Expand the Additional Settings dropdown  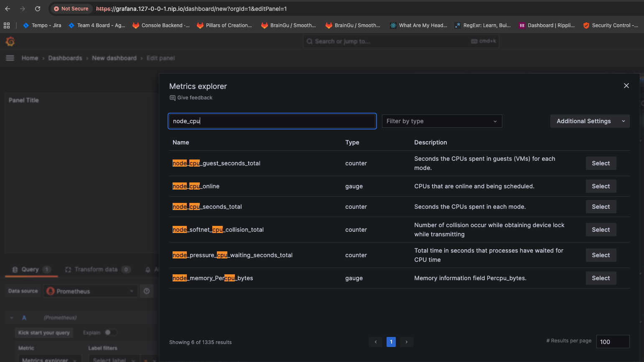[590, 121]
